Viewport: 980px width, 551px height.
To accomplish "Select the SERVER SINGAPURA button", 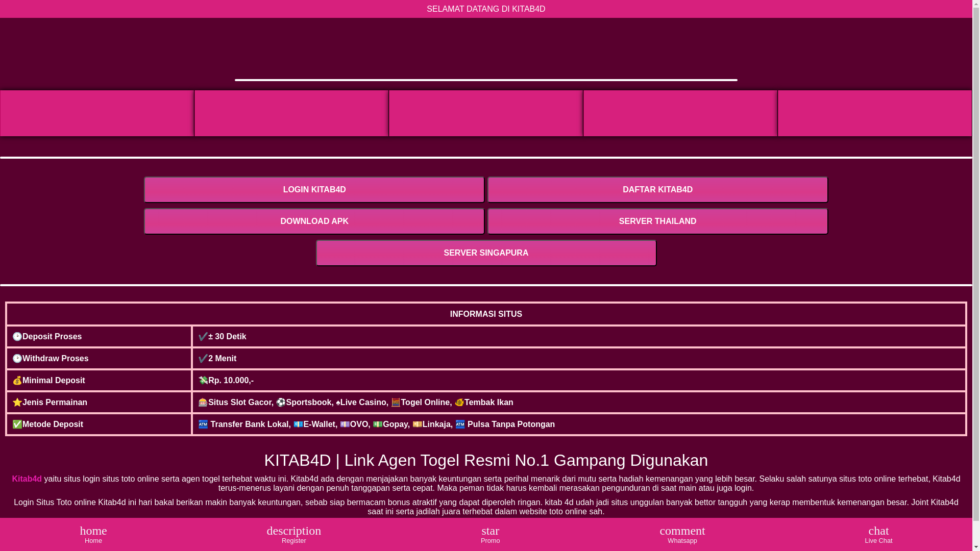I will [486, 253].
